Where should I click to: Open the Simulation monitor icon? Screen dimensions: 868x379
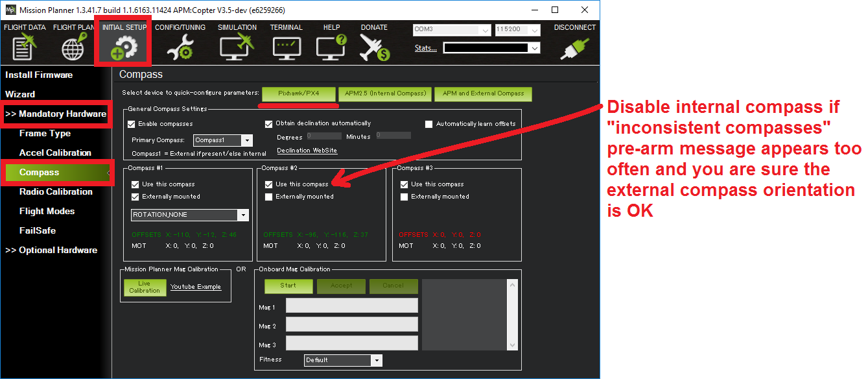click(236, 47)
